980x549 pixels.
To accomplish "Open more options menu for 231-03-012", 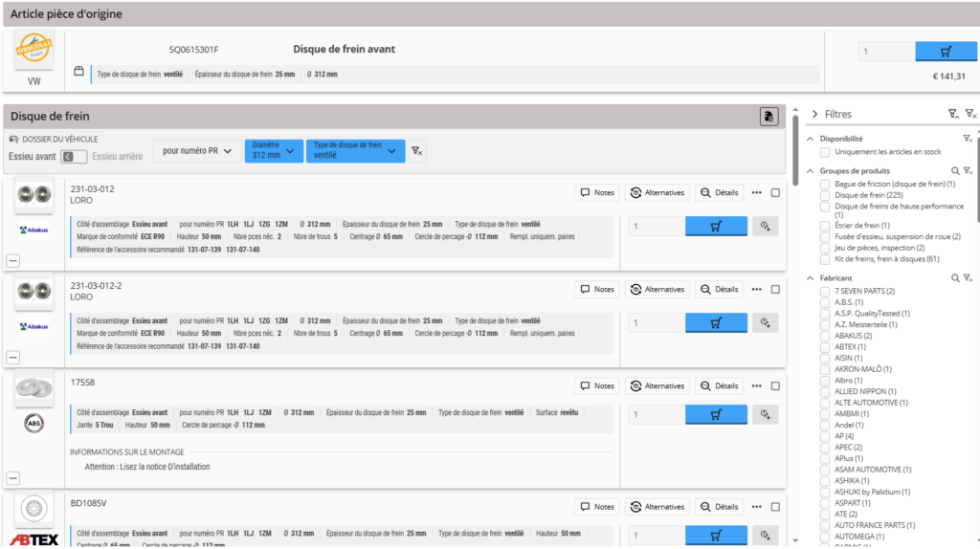I will point(756,193).
